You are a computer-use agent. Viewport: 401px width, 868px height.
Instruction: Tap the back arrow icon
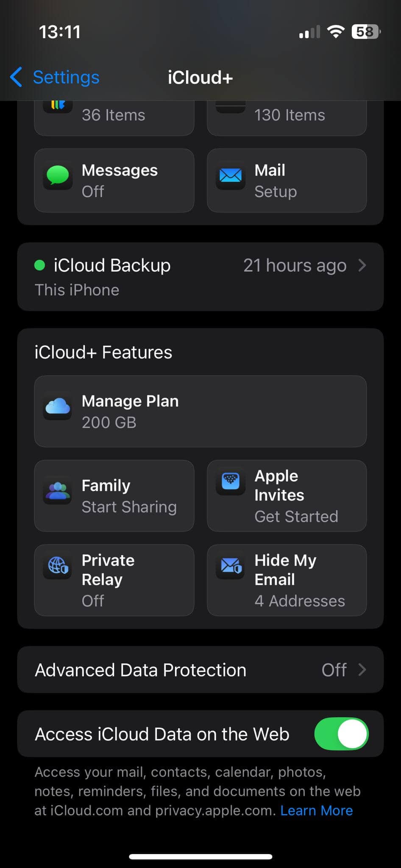[16, 77]
